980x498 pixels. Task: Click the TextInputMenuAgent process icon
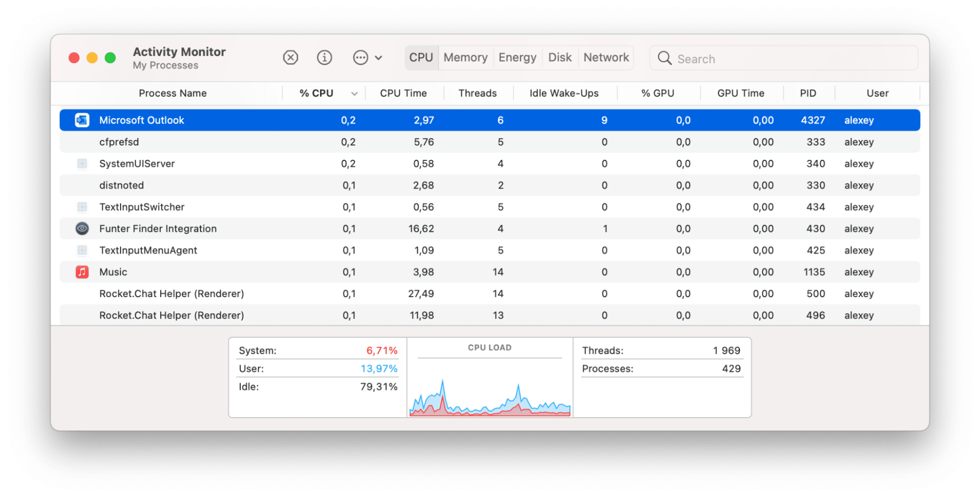pos(82,250)
